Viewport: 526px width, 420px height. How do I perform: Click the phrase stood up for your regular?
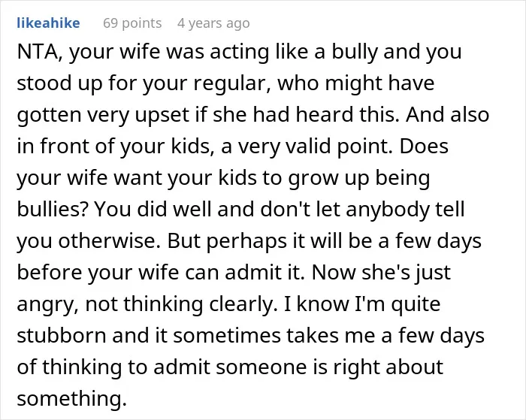[x=144, y=84]
